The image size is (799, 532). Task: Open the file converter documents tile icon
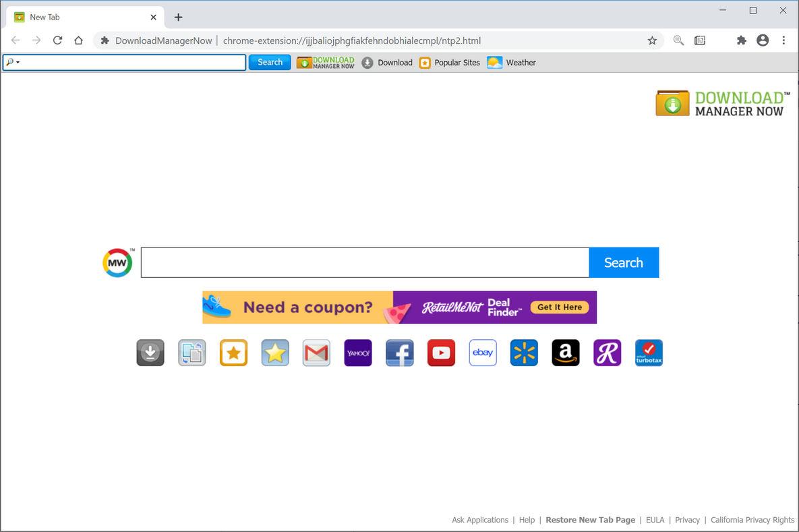tap(192, 353)
